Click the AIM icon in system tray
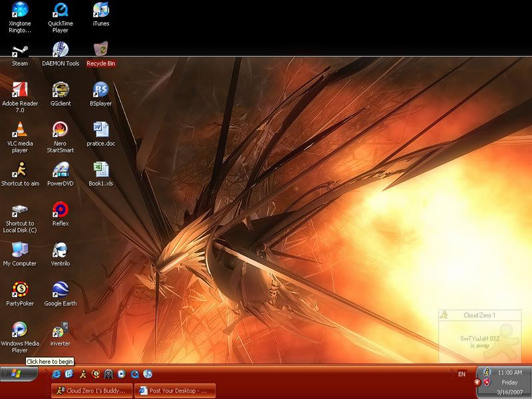Image resolution: width=532 pixels, height=399 pixels. (487, 372)
